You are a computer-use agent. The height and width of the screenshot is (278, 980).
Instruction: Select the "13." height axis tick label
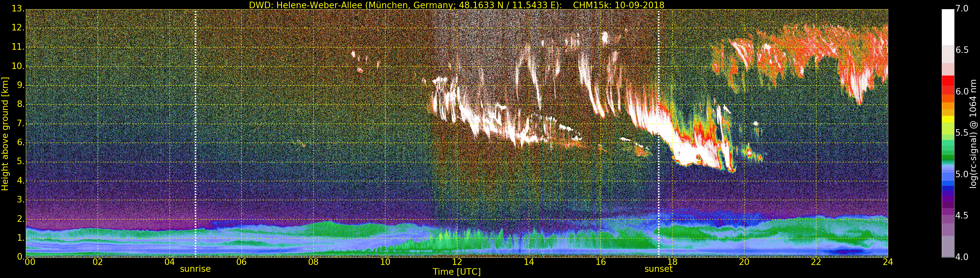point(18,9)
